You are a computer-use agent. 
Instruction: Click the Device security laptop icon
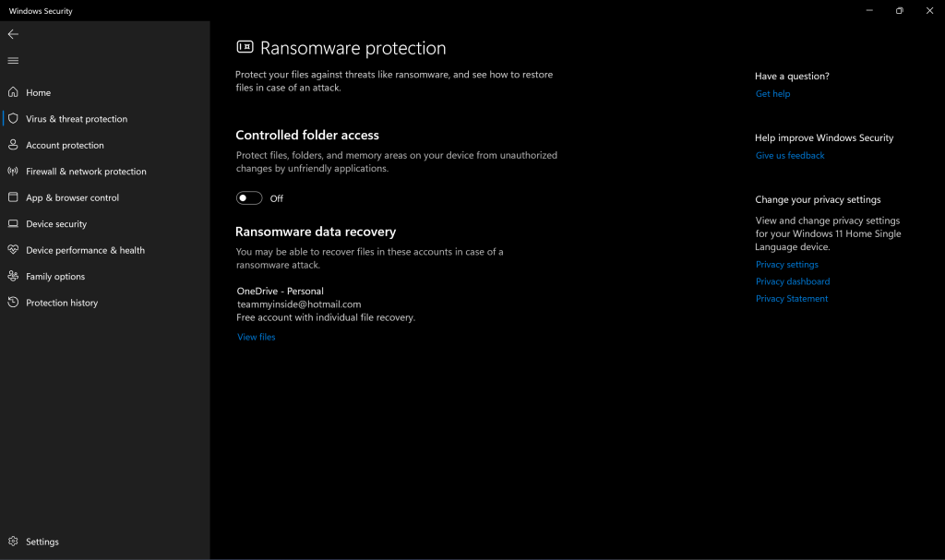(x=13, y=223)
